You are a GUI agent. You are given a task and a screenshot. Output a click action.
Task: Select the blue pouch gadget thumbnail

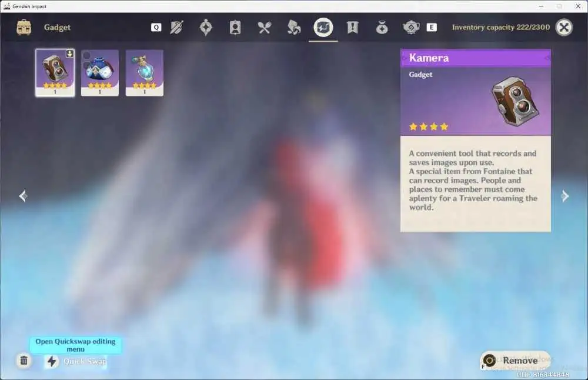[x=100, y=73]
